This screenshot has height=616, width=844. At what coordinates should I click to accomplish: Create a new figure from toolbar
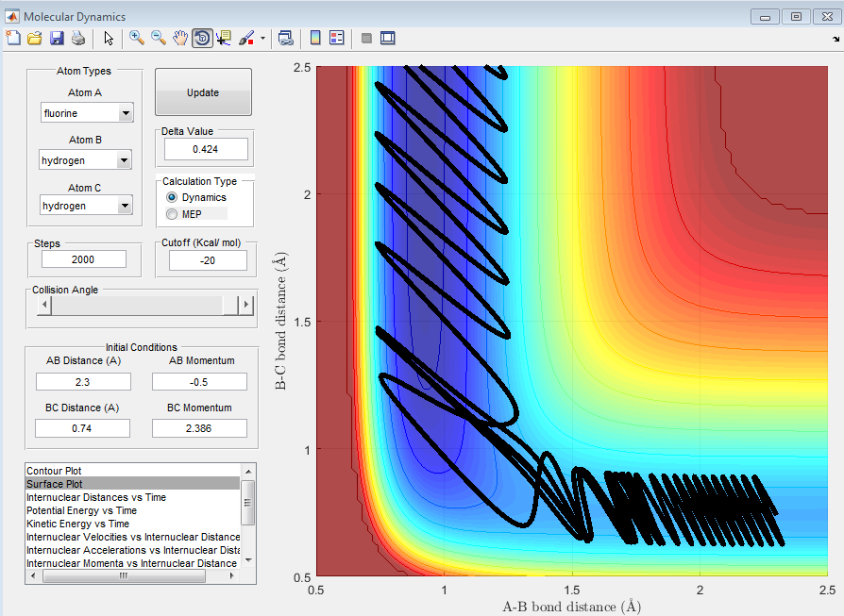[13, 38]
